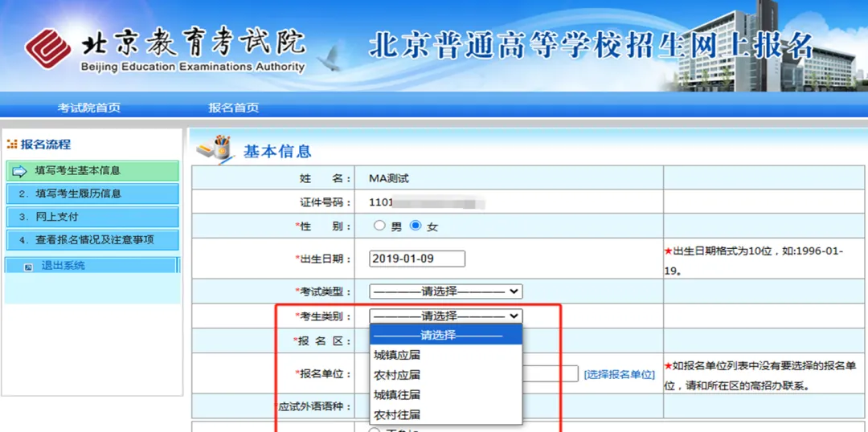
Task: Click the Beijing Education Examinations Authority logo
Action: (x=166, y=49)
